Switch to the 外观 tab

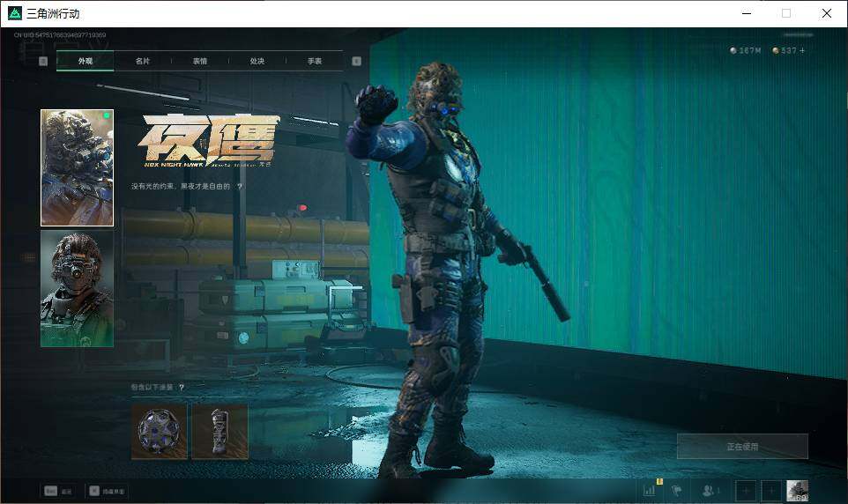85,61
